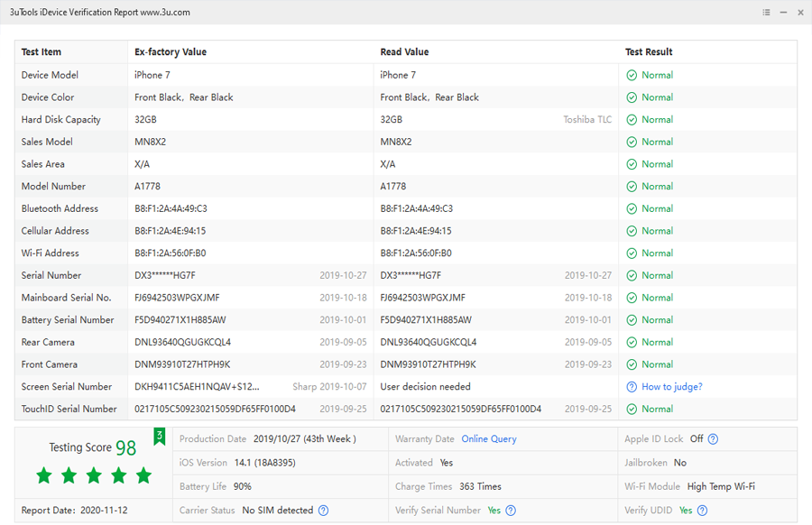Screen dimensions: 812x525
Task: Click the question icon beside How to judge
Action: pyautogui.click(x=632, y=387)
